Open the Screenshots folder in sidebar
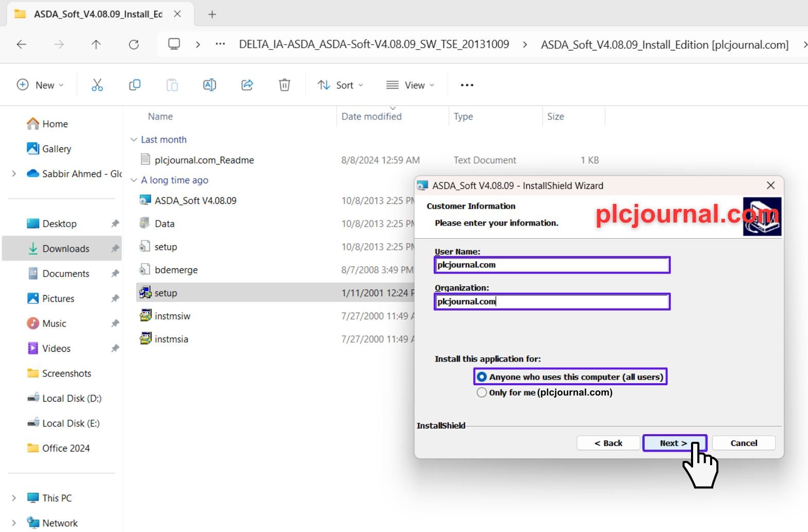This screenshot has width=808, height=532. click(x=59, y=374)
